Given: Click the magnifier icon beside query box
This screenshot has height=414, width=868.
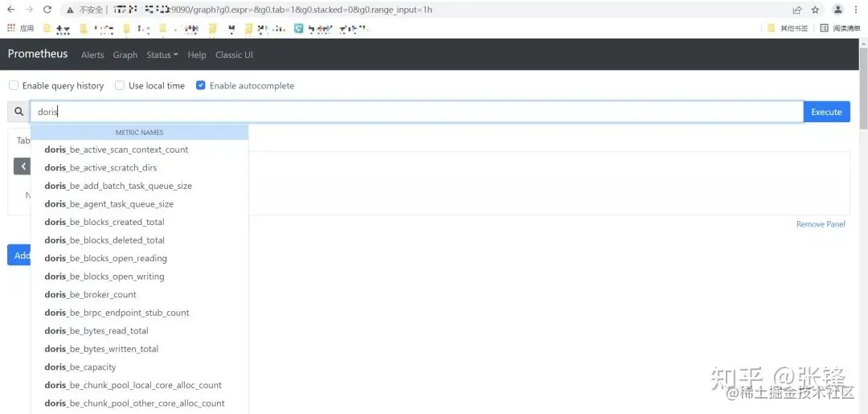Looking at the screenshot, I should [x=18, y=112].
